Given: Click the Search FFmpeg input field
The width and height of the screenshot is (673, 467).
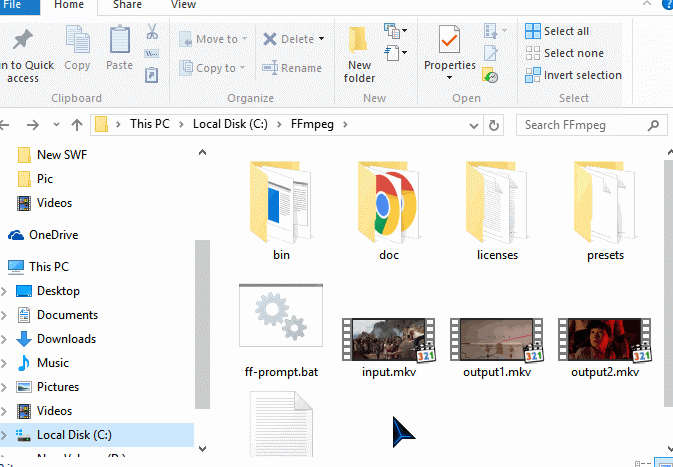Looking at the screenshot, I should pyautogui.click(x=590, y=125).
